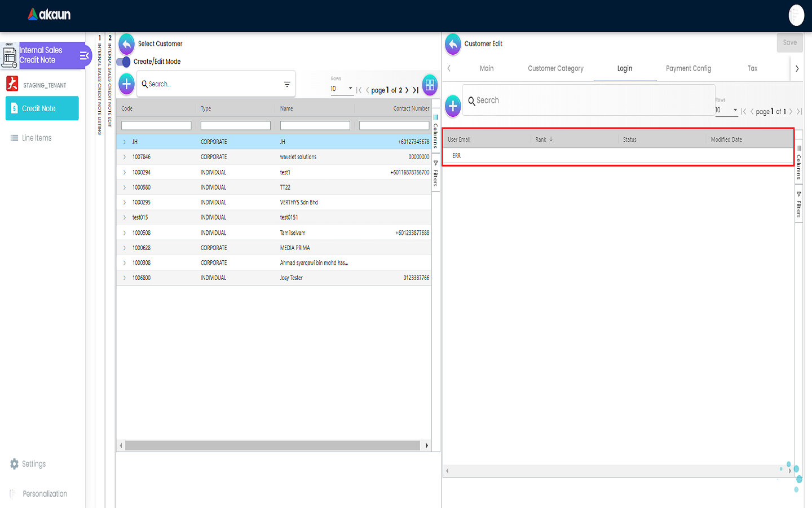Click the Code column filter field
Viewport: 812px width, 508px height.
[x=156, y=125]
